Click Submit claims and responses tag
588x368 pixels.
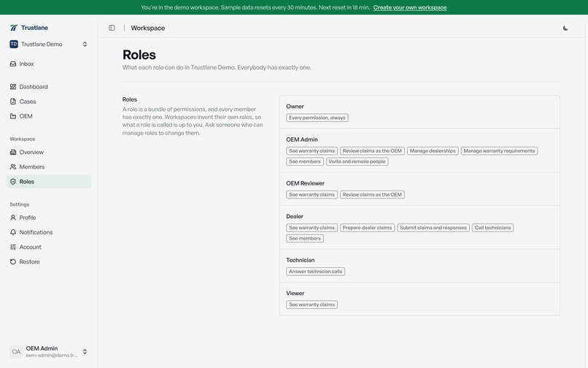tap(433, 228)
